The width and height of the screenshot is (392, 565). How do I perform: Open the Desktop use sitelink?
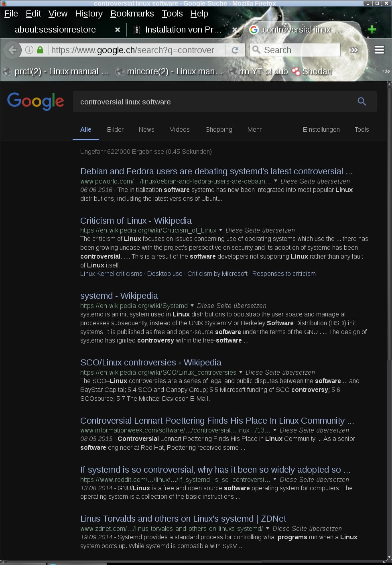point(165,273)
